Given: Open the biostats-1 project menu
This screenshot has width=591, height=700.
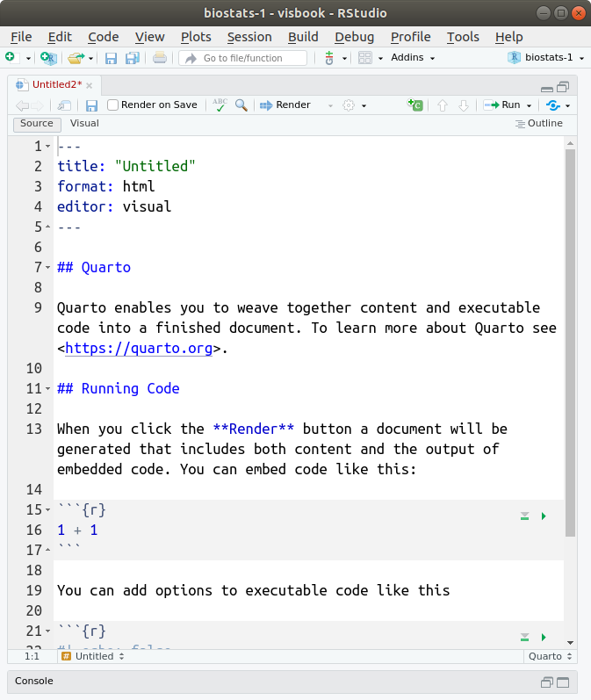Looking at the screenshot, I should (x=545, y=58).
